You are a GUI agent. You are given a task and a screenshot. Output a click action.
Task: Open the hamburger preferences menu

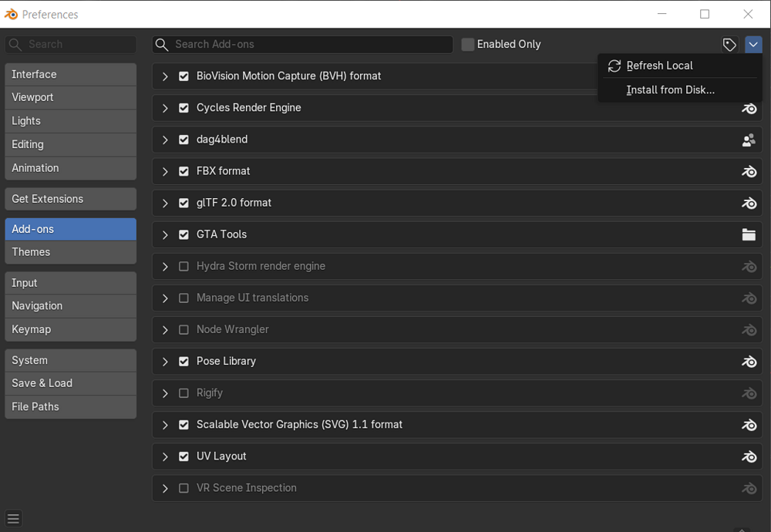coord(13,518)
